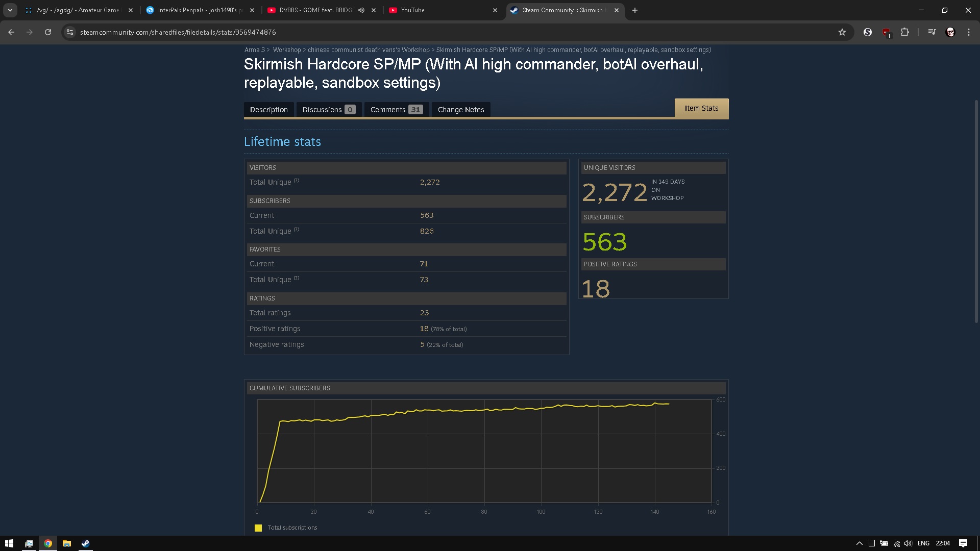980x551 pixels.
Task: Open Steam from the Windows taskbar
Action: tap(85, 543)
